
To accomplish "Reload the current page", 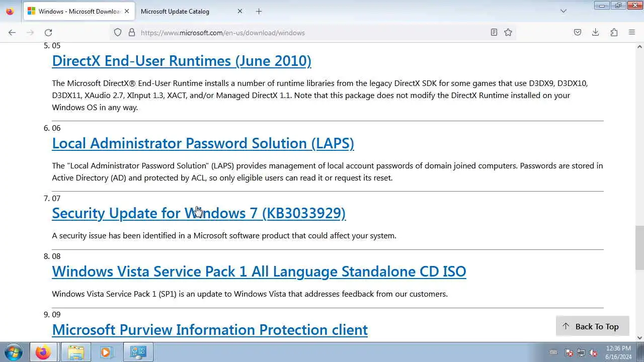I will [48, 32].
